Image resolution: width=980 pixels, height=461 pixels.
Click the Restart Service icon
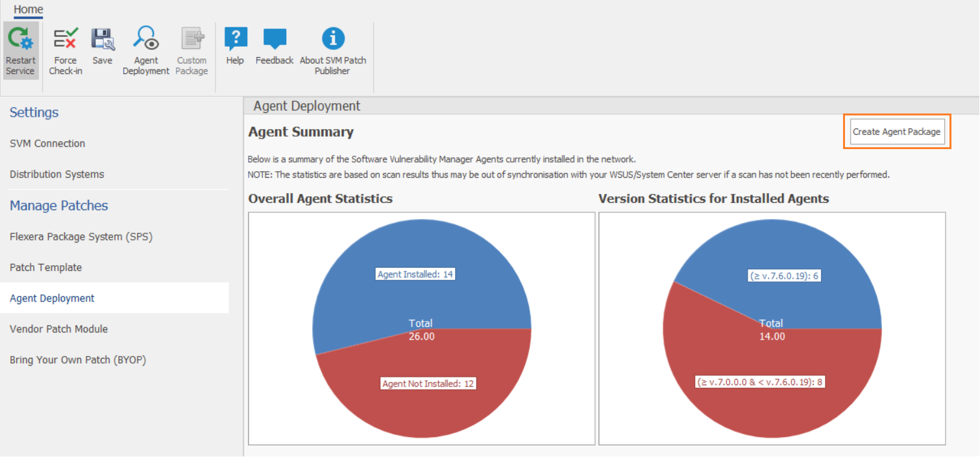pyautogui.click(x=20, y=40)
